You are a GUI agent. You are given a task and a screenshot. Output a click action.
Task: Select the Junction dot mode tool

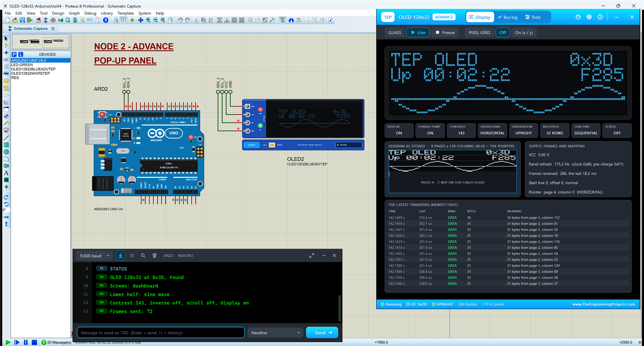click(x=6, y=53)
